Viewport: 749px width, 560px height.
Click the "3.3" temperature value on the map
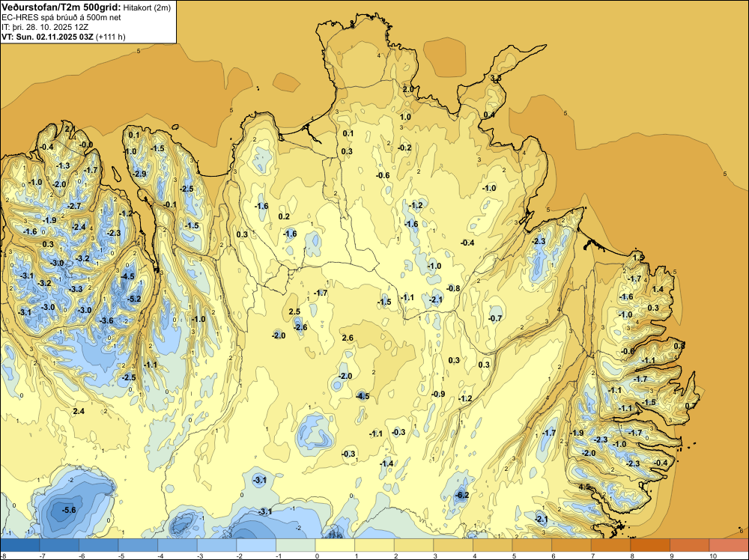coord(495,78)
